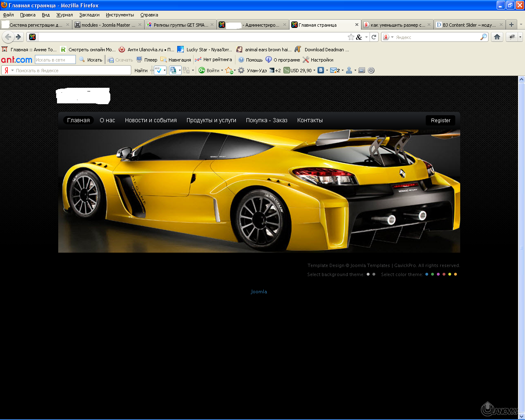Open the Закладки menu

click(x=89, y=15)
